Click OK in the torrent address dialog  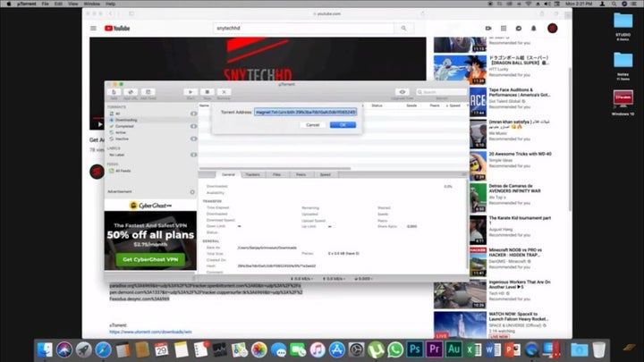point(343,125)
